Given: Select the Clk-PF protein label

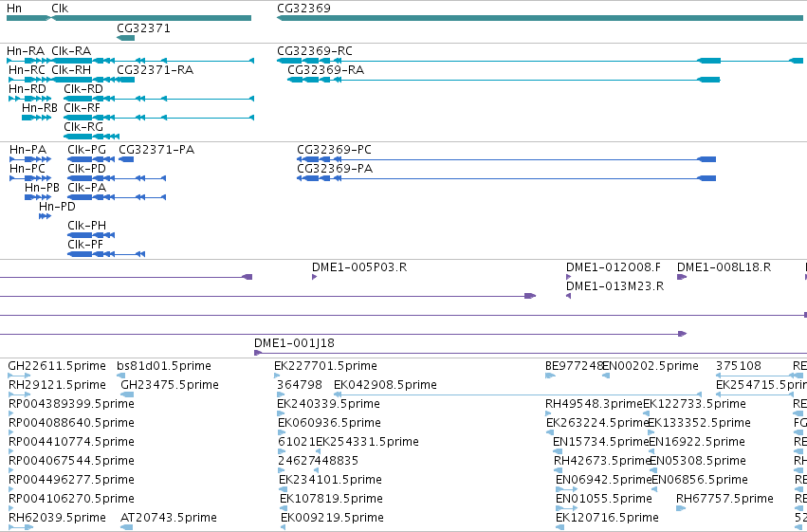Looking at the screenshot, I should [x=85, y=245].
